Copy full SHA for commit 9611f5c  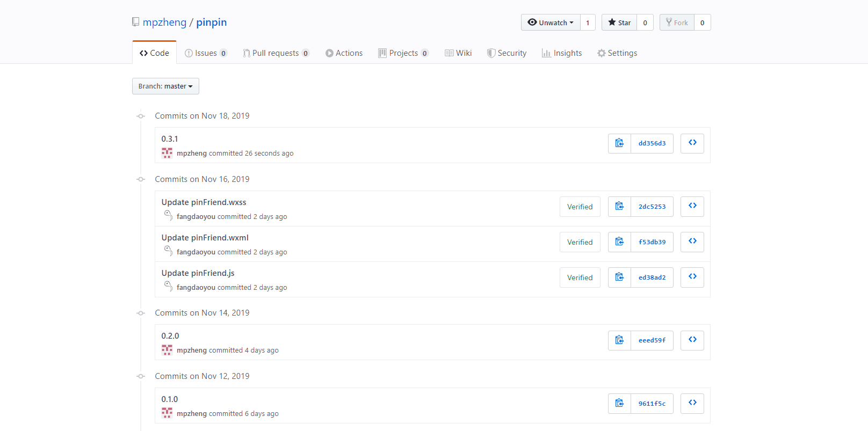tap(619, 404)
